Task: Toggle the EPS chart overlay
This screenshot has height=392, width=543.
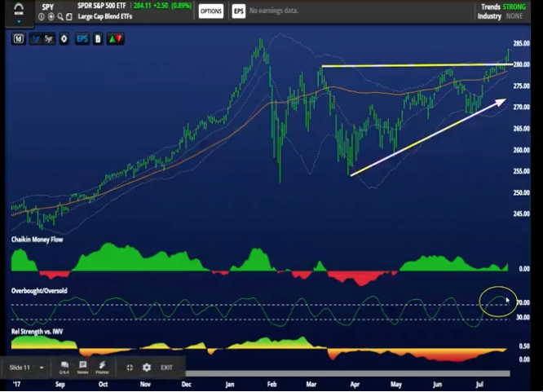Action: 82,38
